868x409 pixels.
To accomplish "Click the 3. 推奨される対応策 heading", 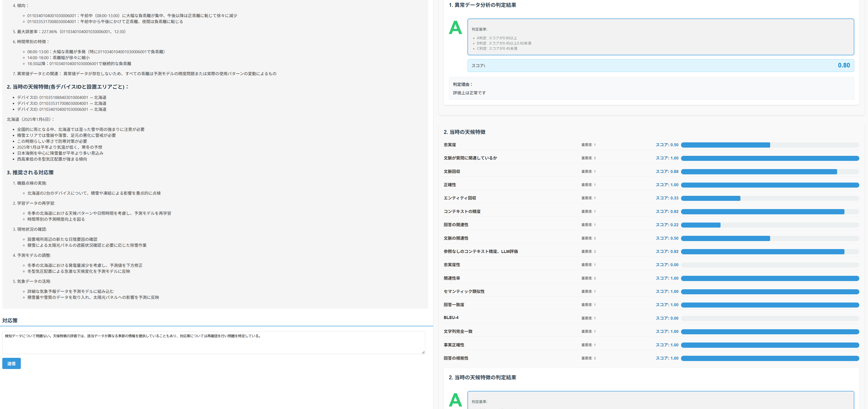I will pos(30,173).
